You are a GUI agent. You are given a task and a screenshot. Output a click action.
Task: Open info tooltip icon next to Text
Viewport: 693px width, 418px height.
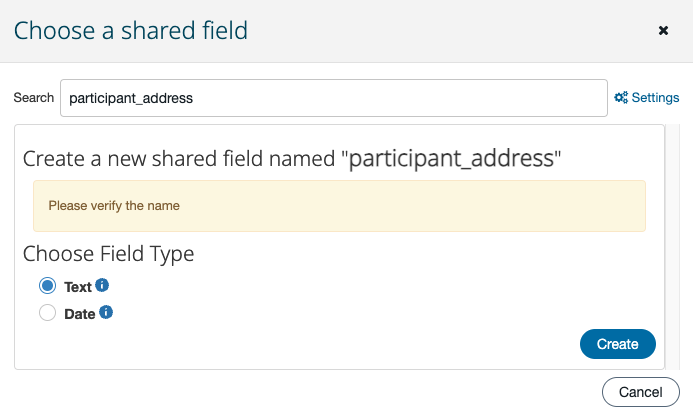click(102, 285)
